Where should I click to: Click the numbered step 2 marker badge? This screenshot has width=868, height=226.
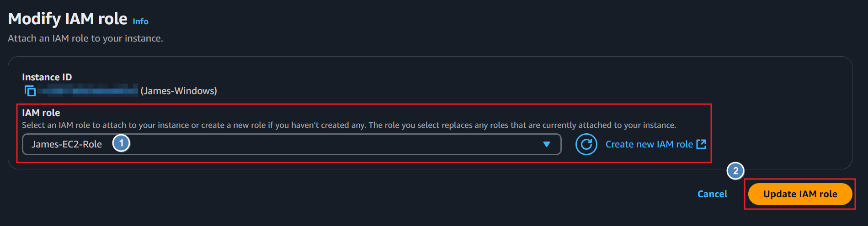click(735, 171)
